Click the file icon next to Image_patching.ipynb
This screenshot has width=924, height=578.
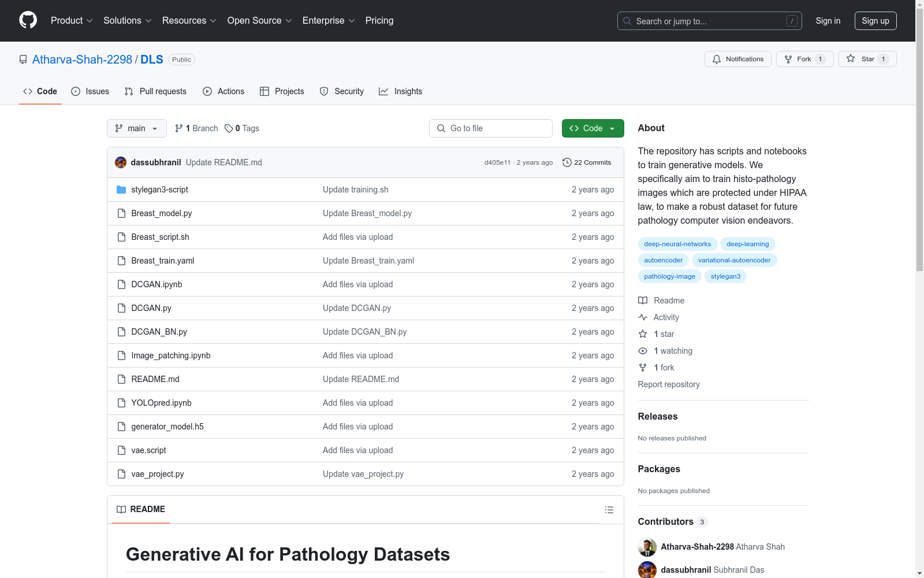121,355
